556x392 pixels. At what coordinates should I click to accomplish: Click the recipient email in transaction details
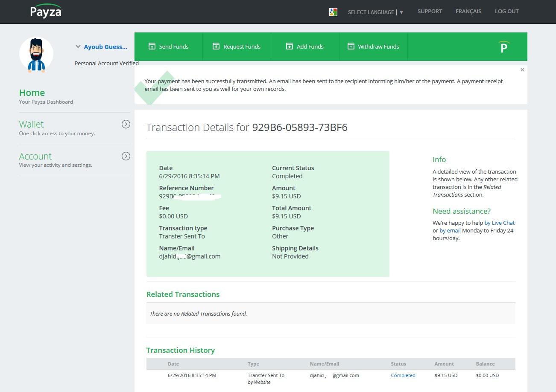[190, 256]
